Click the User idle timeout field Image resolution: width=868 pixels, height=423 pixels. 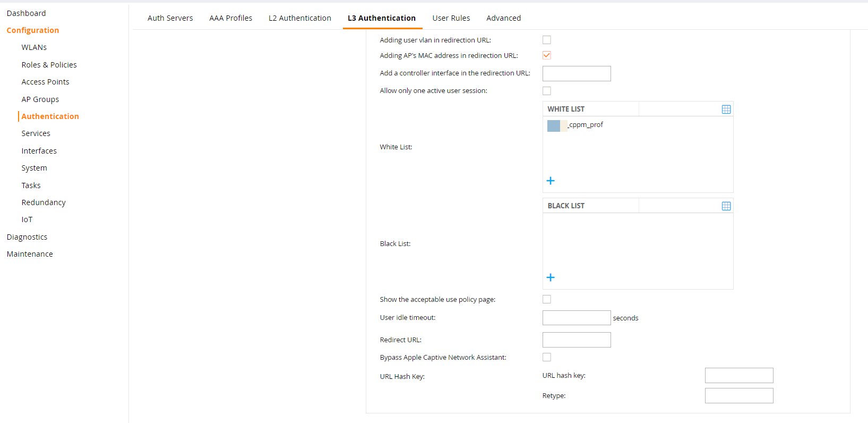pyautogui.click(x=577, y=318)
